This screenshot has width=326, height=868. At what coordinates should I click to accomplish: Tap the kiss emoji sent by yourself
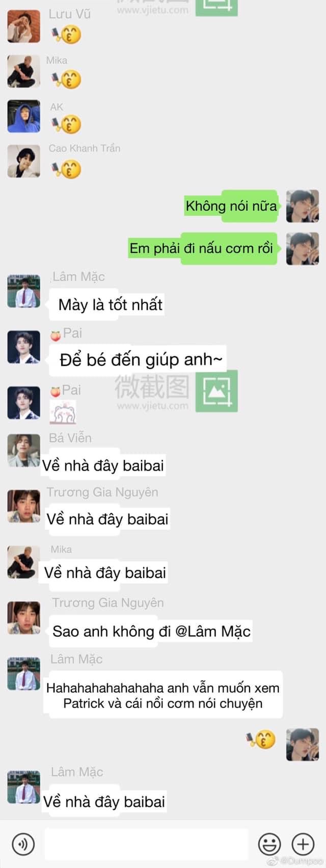(261, 739)
